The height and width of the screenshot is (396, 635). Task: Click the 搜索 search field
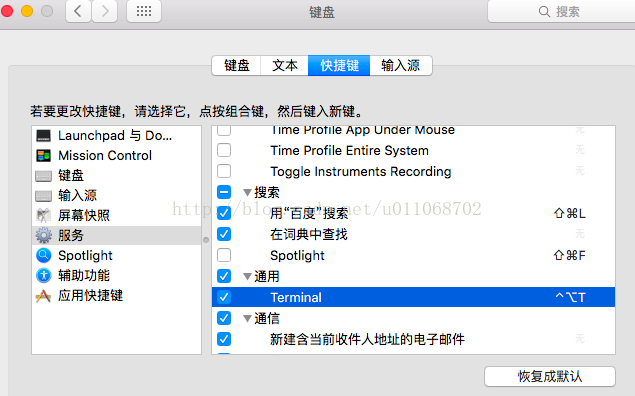561,11
